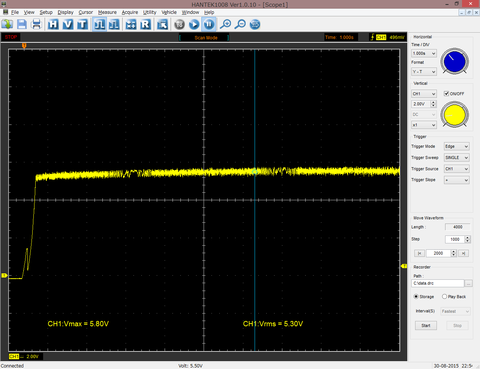Click the blue R reset toolbar icon
Screen dimensions: 480x369
(145, 24)
